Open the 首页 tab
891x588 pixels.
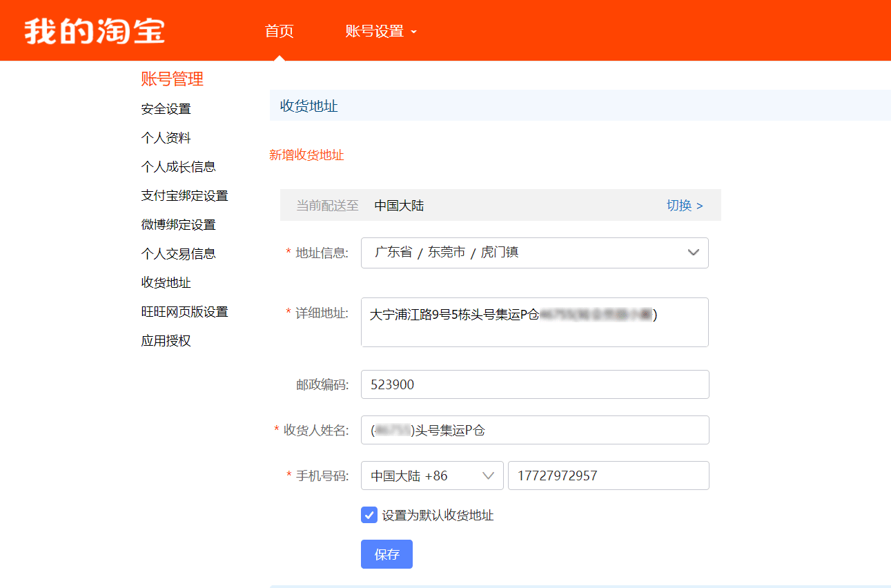[279, 31]
